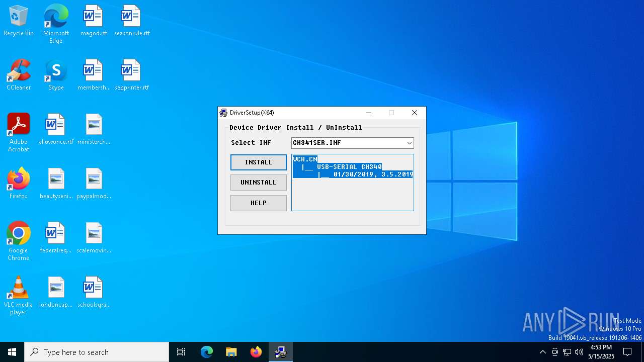Click the UNINSTALL driver button
644x362 pixels.
point(259,183)
